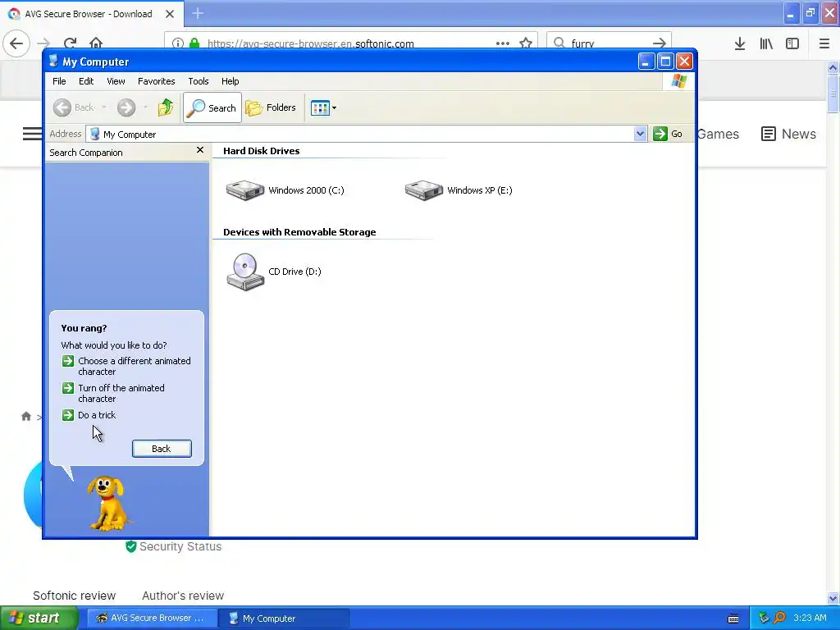Viewport: 840px width, 630px height.
Task: Click the Back button in Search Companion
Action: click(162, 449)
